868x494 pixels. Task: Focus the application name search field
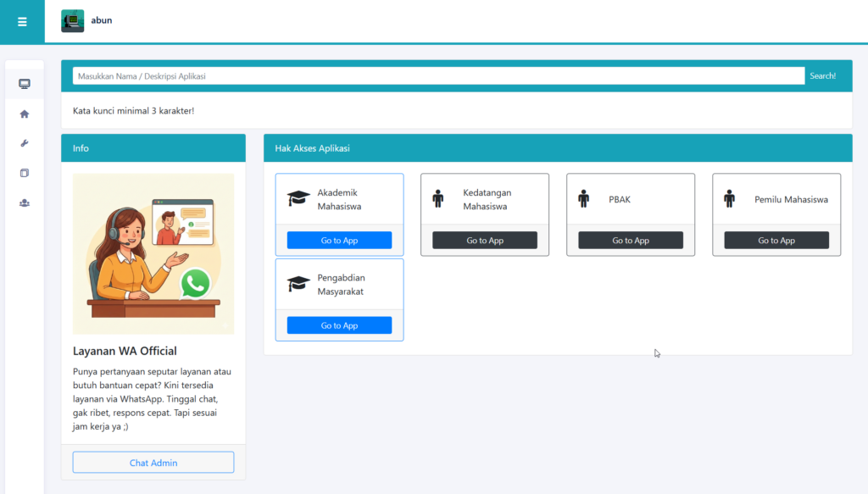click(438, 76)
